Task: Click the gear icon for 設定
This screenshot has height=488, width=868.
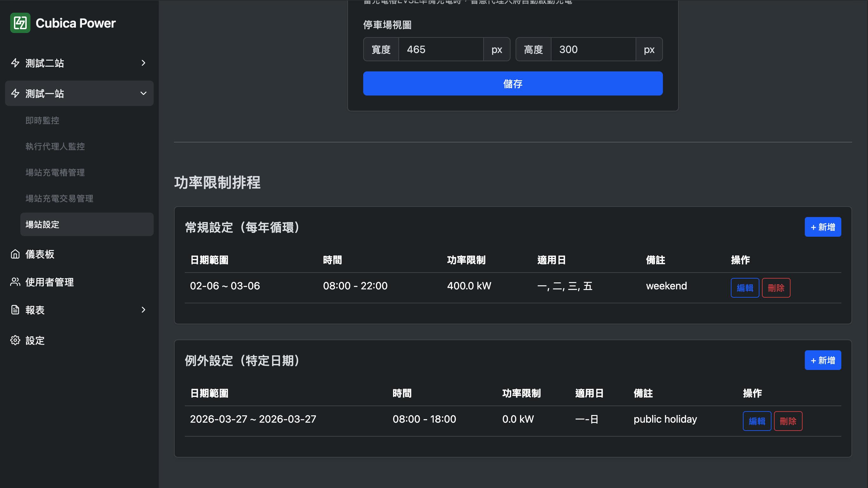Action: pos(15,340)
